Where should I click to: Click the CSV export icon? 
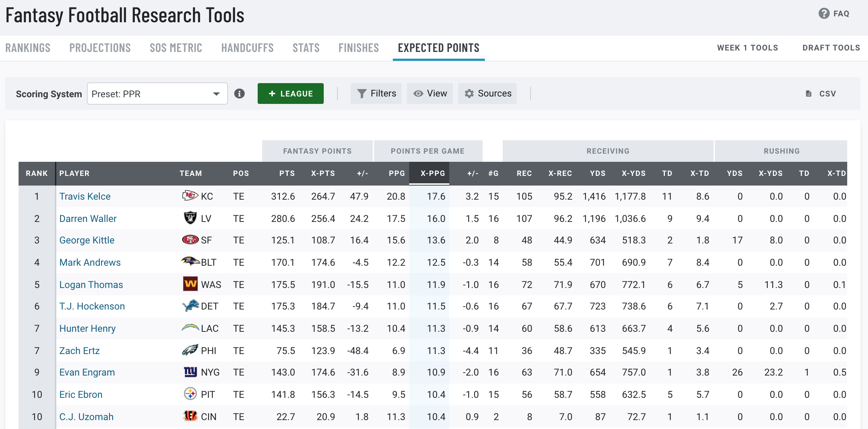pos(809,94)
